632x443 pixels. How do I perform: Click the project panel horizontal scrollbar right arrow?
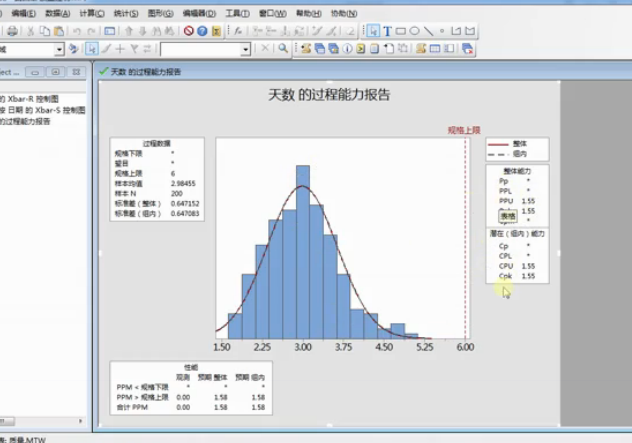80,421
